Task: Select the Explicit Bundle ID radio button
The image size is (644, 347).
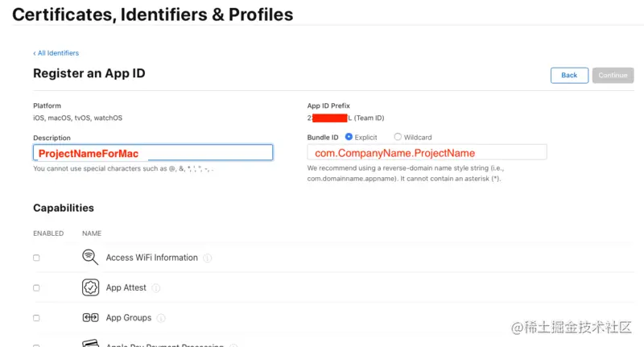Action: 349,137
